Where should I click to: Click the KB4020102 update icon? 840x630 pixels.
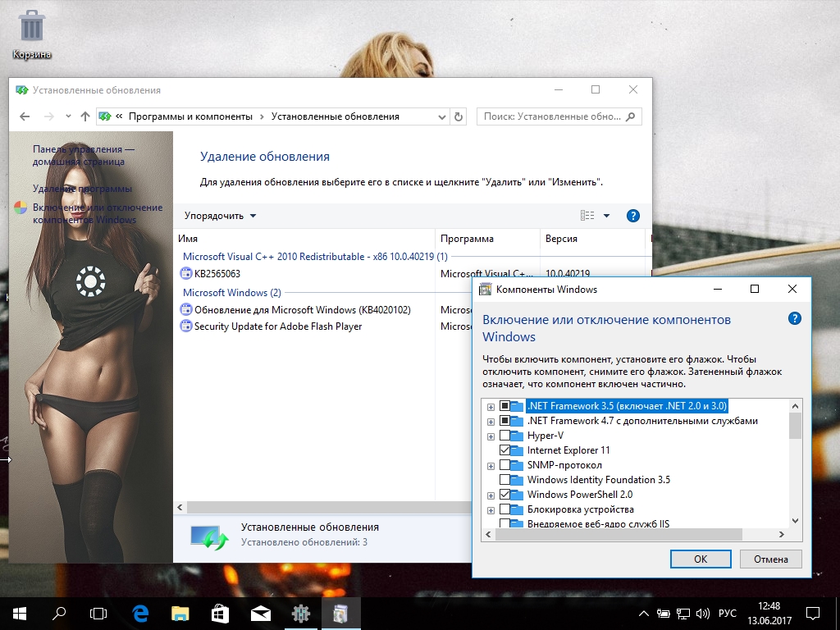coord(186,309)
